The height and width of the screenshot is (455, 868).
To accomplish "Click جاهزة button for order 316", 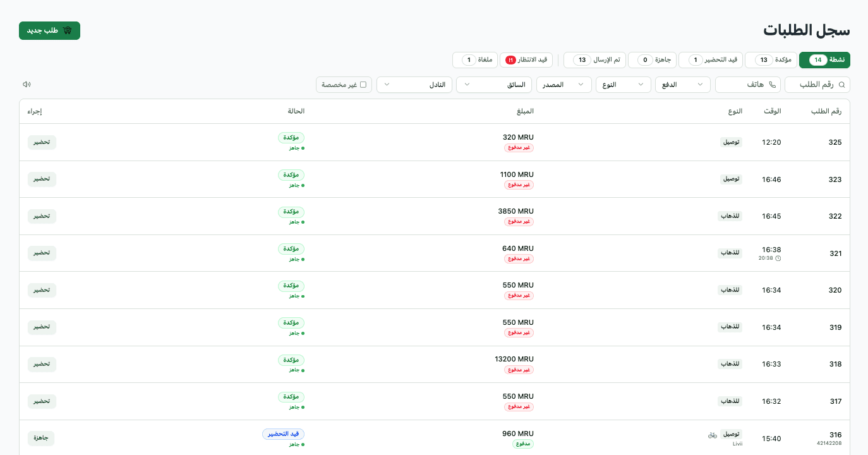I will 41,438.
